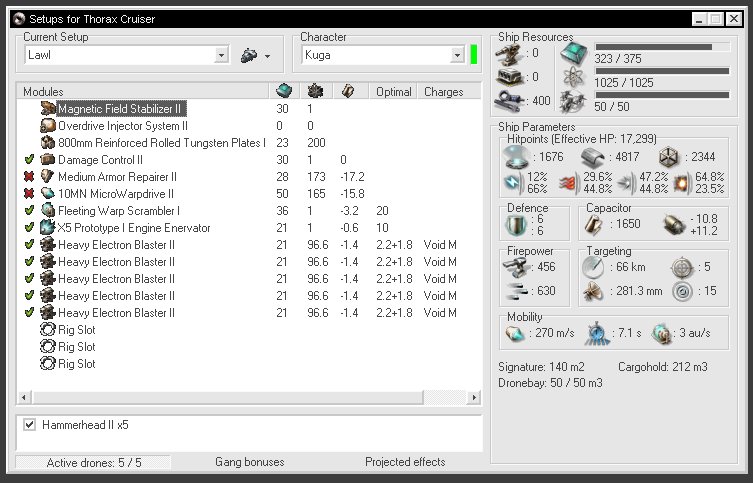Click the calibration icon showing 400

tap(509, 100)
